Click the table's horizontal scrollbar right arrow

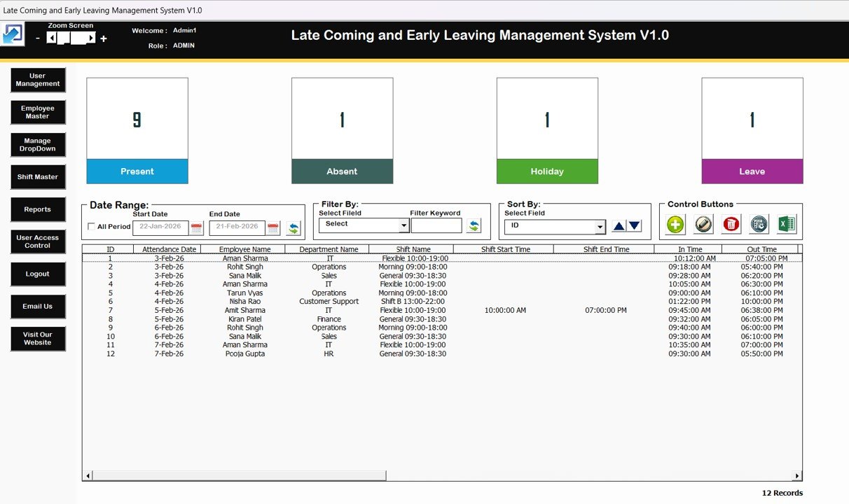click(797, 476)
